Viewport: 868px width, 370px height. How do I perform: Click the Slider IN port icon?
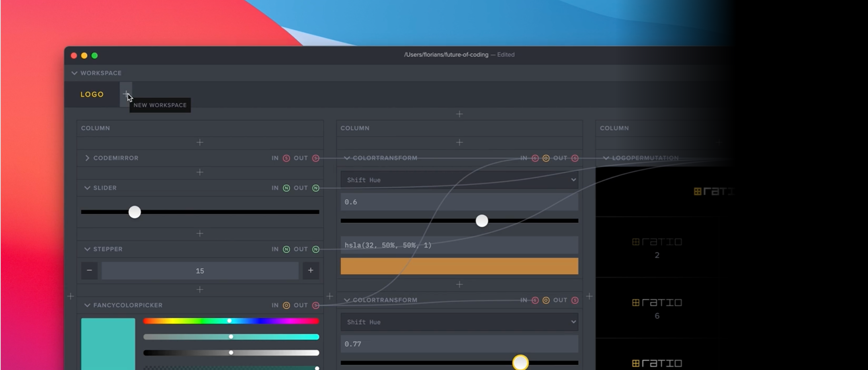pos(286,188)
